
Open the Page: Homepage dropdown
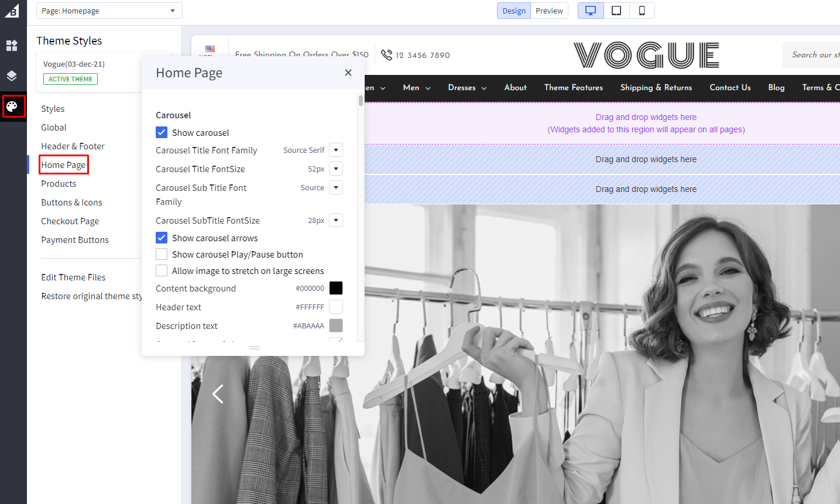(109, 11)
